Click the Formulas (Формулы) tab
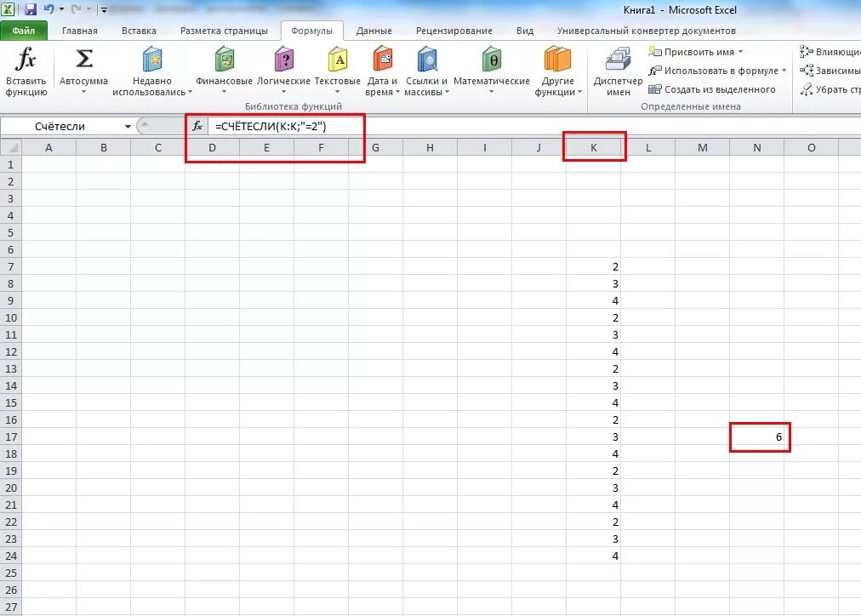861x616 pixels. 312,31
